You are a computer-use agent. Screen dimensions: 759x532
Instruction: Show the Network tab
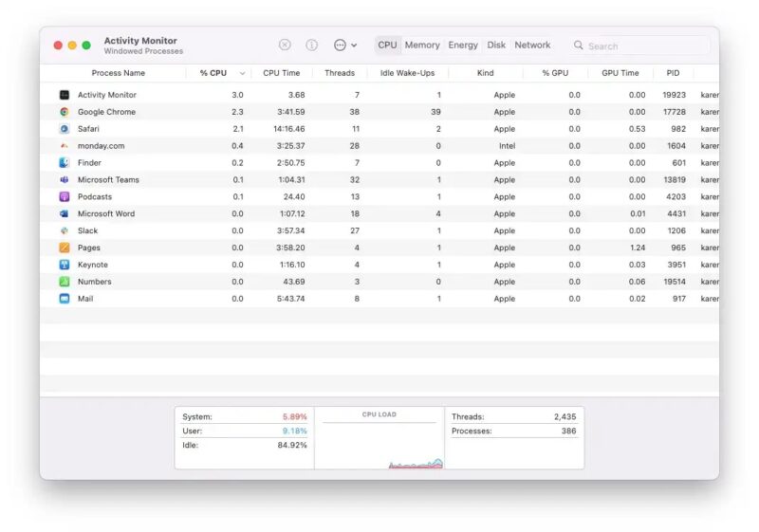point(532,45)
